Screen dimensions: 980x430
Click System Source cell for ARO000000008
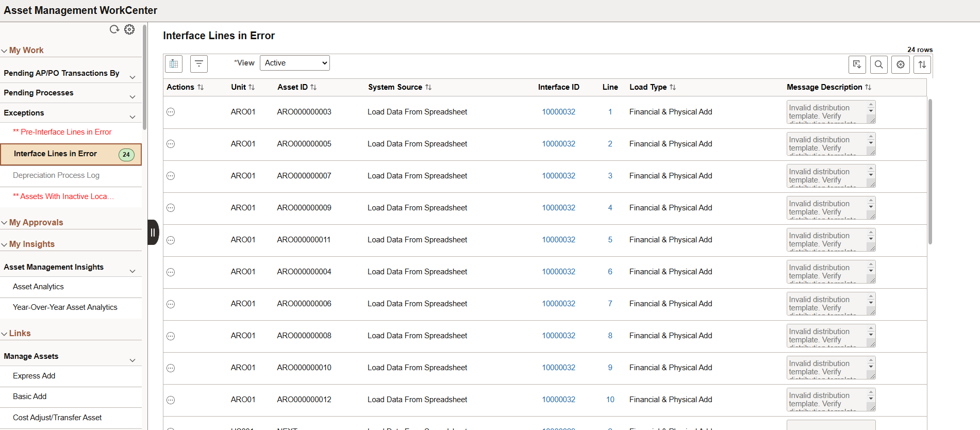coord(417,336)
